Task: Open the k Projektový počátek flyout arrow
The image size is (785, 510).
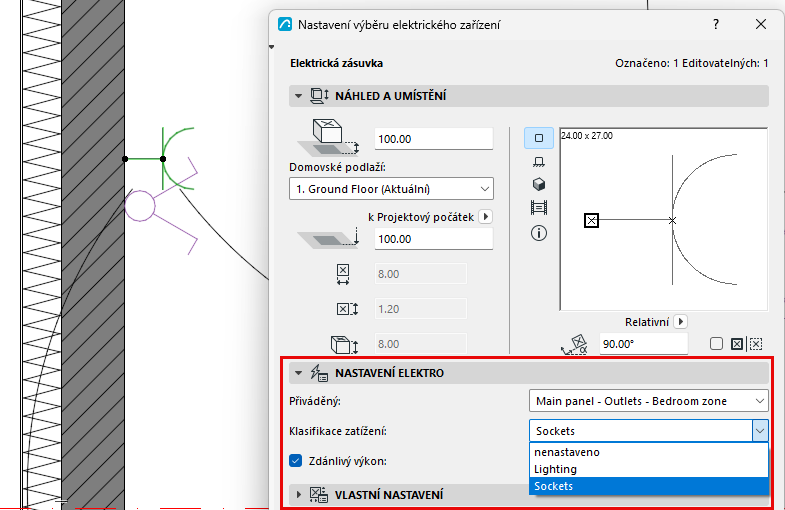Action: point(486,217)
